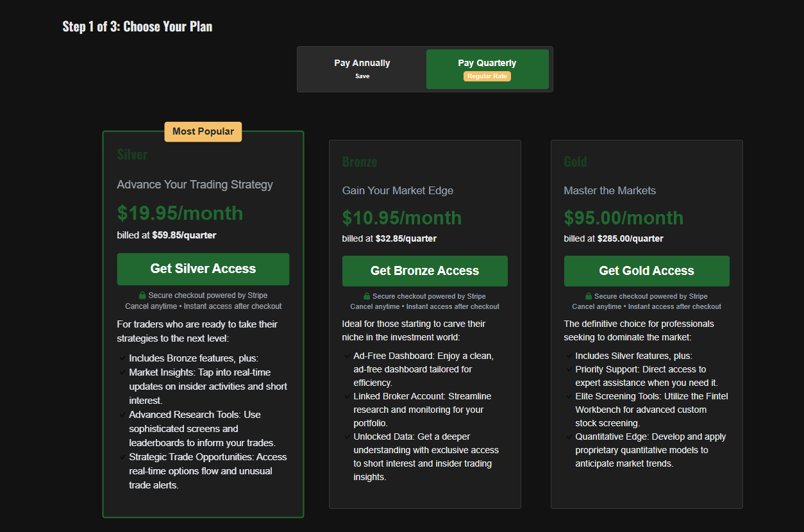Click the Most Popular badge
Viewport: 804px width, 532px height.
(203, 131)
